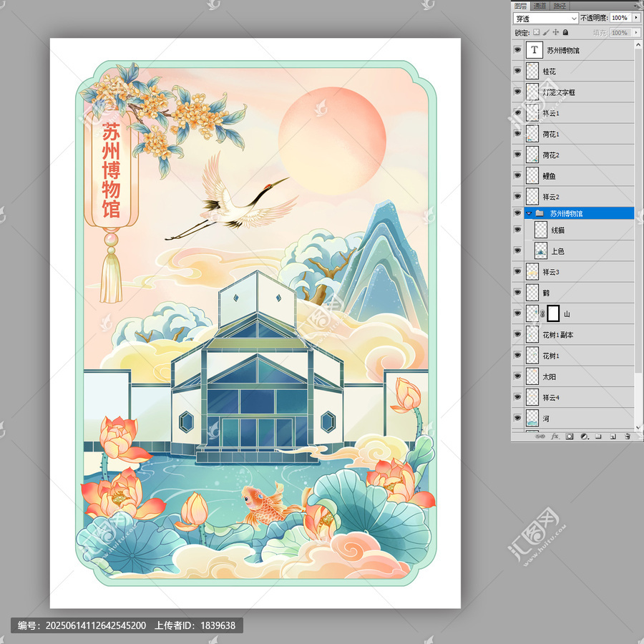This screenshot has width=644, height=644.
Task: Click the layers scrollbar up arrow
Action: [x=638, y=44]
